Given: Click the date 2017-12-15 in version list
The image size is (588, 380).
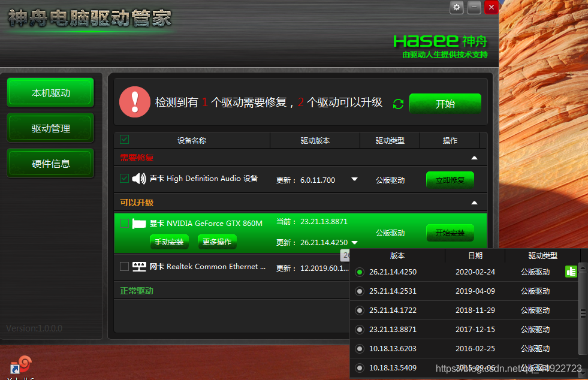Looking at the screenshot, I should tap(475, 330).
